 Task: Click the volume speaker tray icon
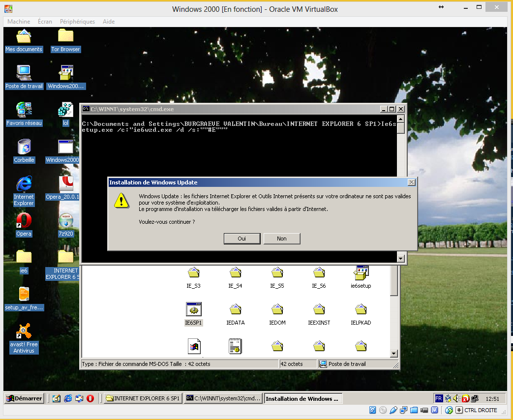point(457,398)
